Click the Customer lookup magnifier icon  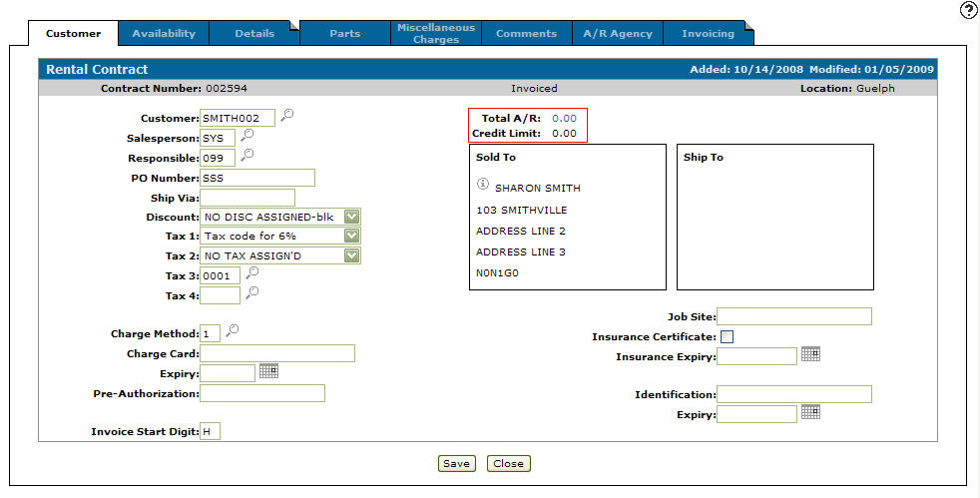coord(286,116)
